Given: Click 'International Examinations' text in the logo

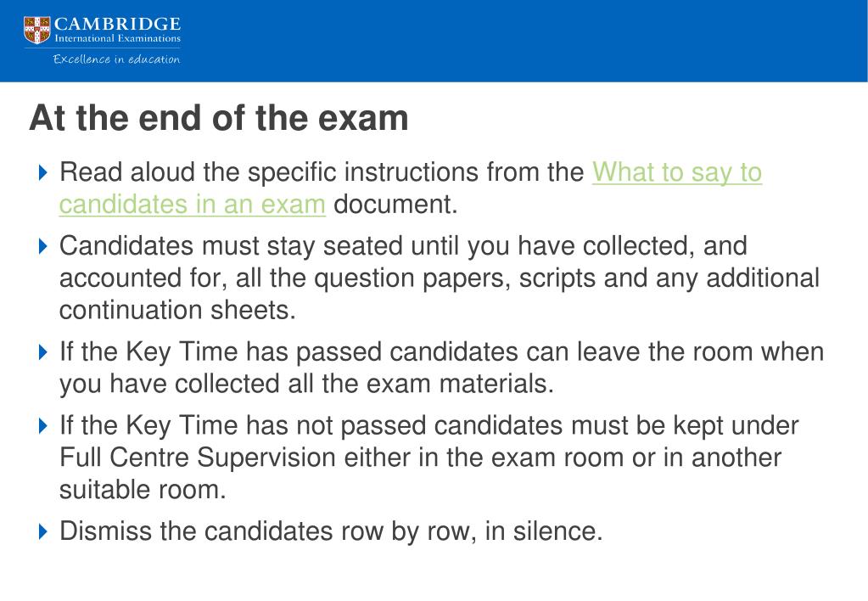Looking at the screenshot, I should click(x=117, y=39).
